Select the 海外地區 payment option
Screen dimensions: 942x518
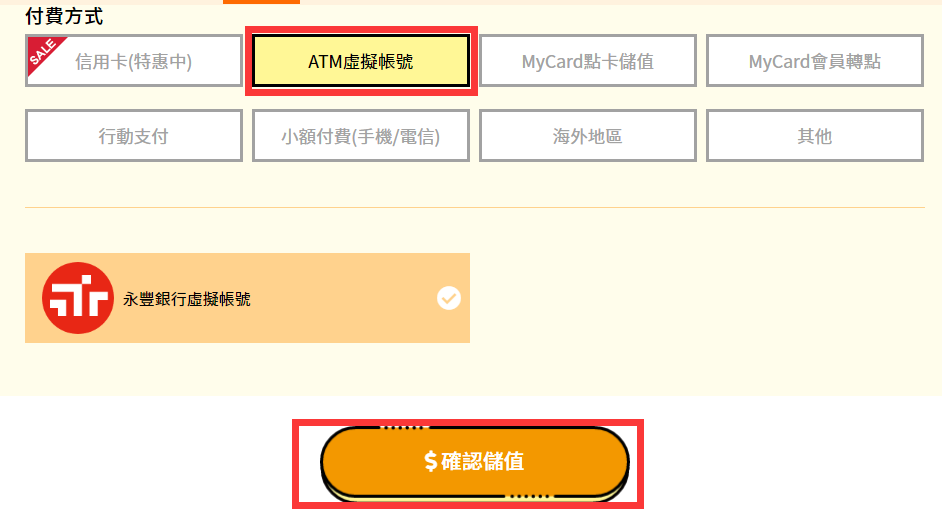(588, 136)
